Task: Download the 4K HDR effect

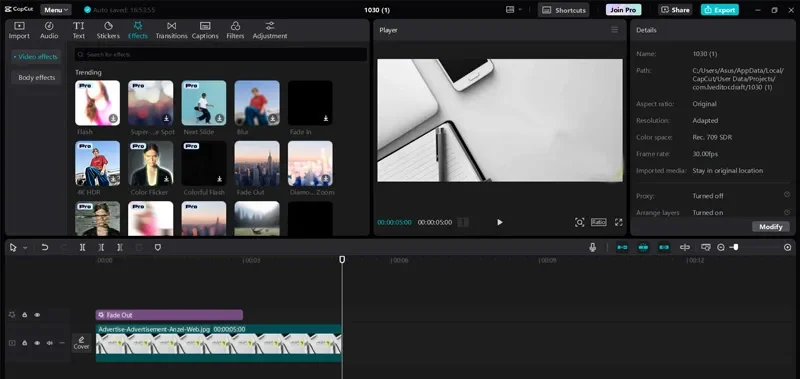Action: pos(113,179)
